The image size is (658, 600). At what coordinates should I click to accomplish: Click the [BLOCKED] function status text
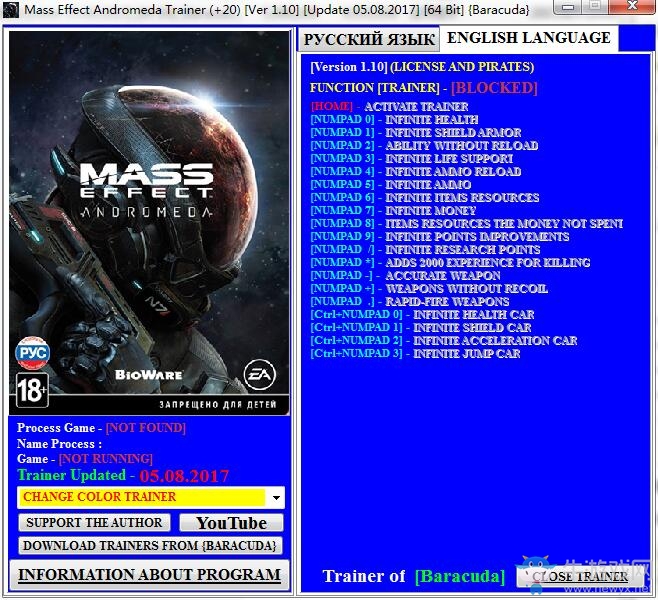point(494,88)
